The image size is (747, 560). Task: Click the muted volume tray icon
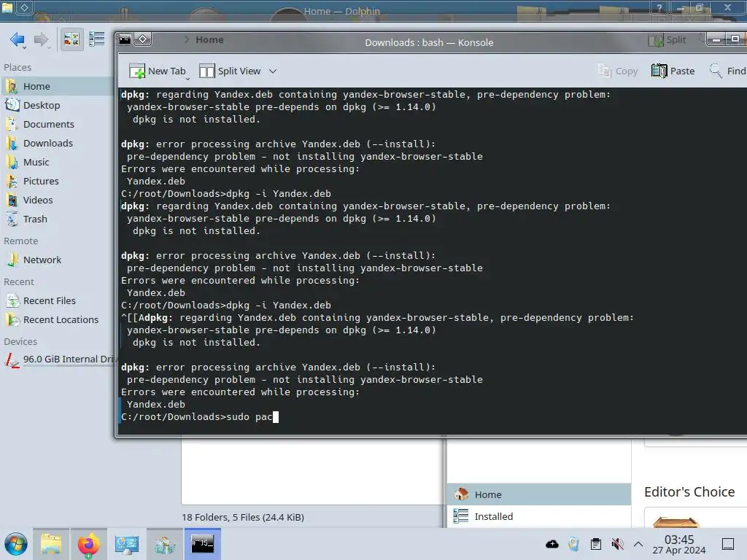click(617, 544)
